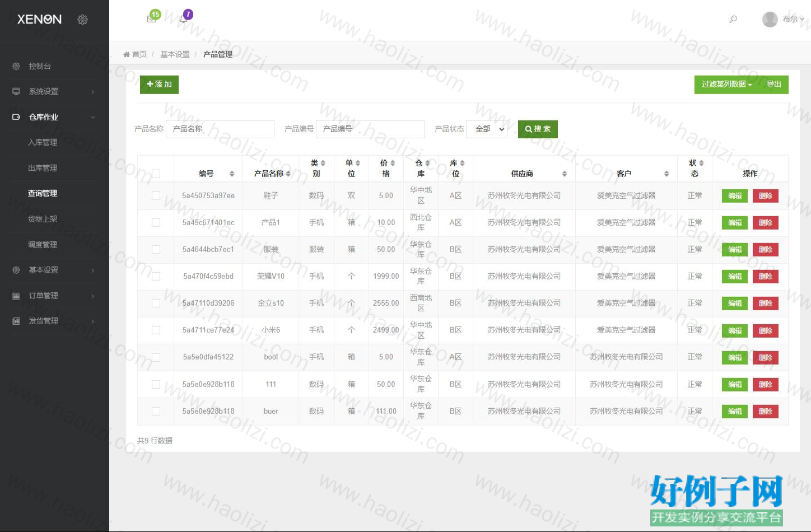Viewport: 811px width, 532px height.
Task: Click the 系统设置 monitor icon in sidebar
Action: pos(16,91)
